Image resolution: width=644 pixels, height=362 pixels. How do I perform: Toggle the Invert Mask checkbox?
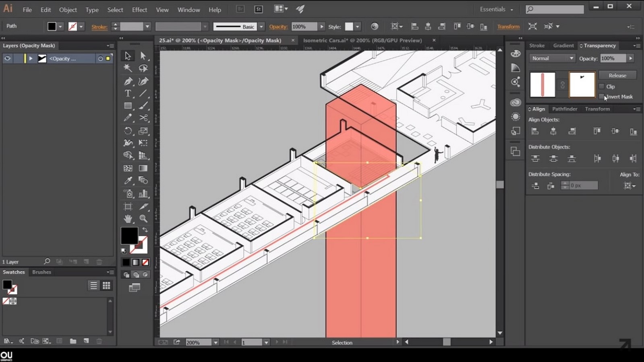pyautogui.click(x=602, y=97)
